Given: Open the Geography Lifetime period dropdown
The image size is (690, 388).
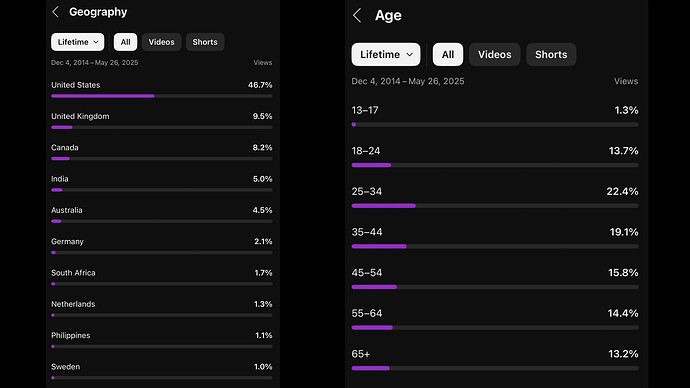Looking at the screenshot, I should pos(77,42).
